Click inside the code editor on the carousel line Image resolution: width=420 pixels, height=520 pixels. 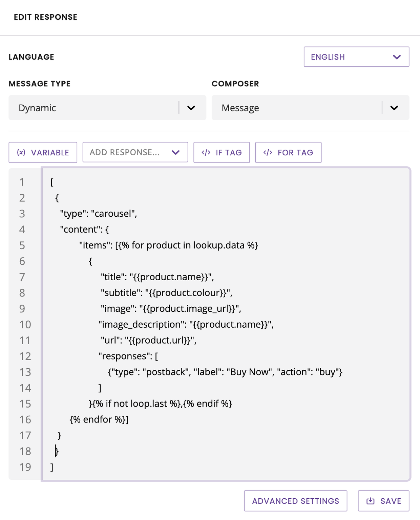(98, 214)
